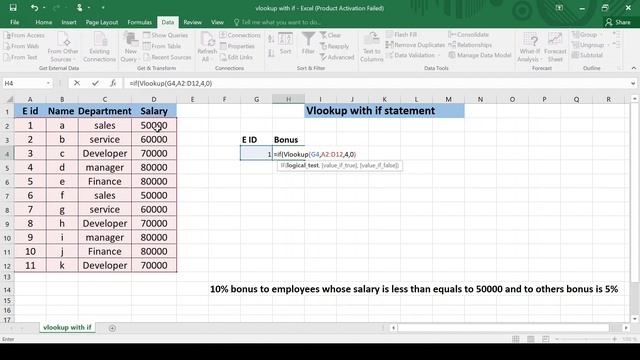Collapse the ribbon with the chevron
This screenshot has width=640, height=360.
(x=633, y=68)
